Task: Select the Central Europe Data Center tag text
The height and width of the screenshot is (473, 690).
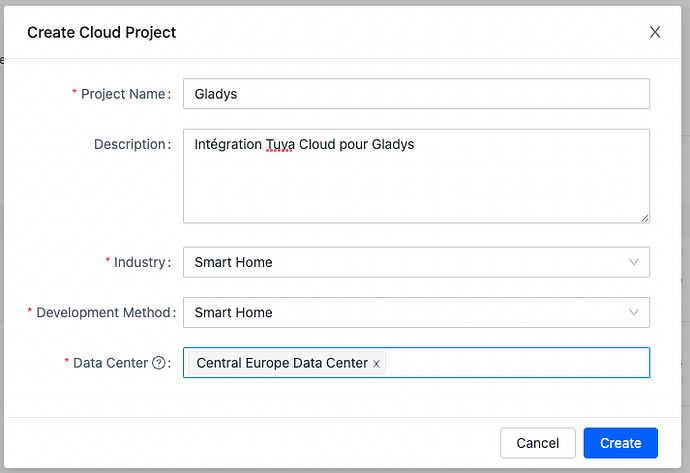Action: 281,363
